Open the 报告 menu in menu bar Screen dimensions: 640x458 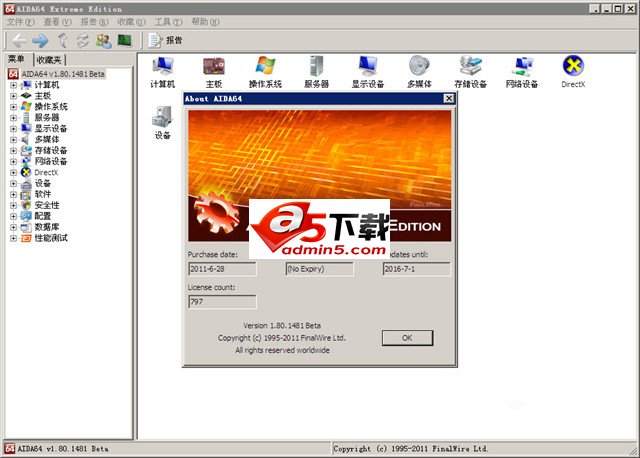click(x=94, y=22)
